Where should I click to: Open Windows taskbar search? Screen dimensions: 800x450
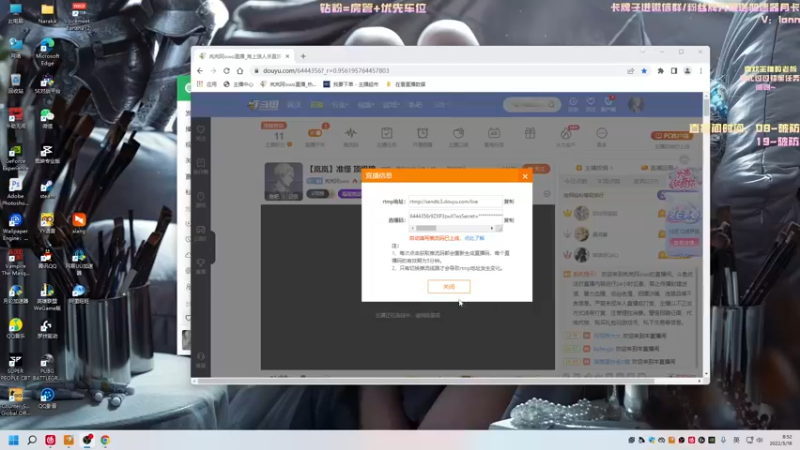tap(32, 440)
